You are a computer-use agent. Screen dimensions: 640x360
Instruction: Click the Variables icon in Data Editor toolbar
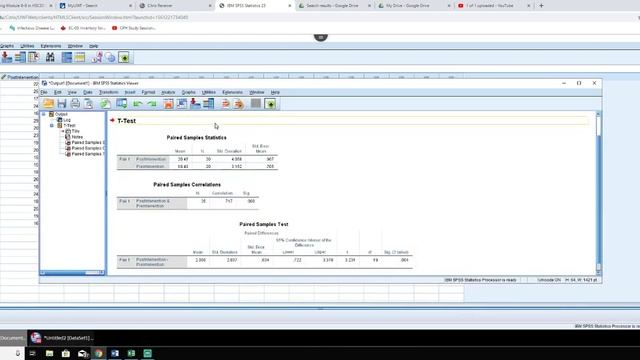click(x=20, y=57)
